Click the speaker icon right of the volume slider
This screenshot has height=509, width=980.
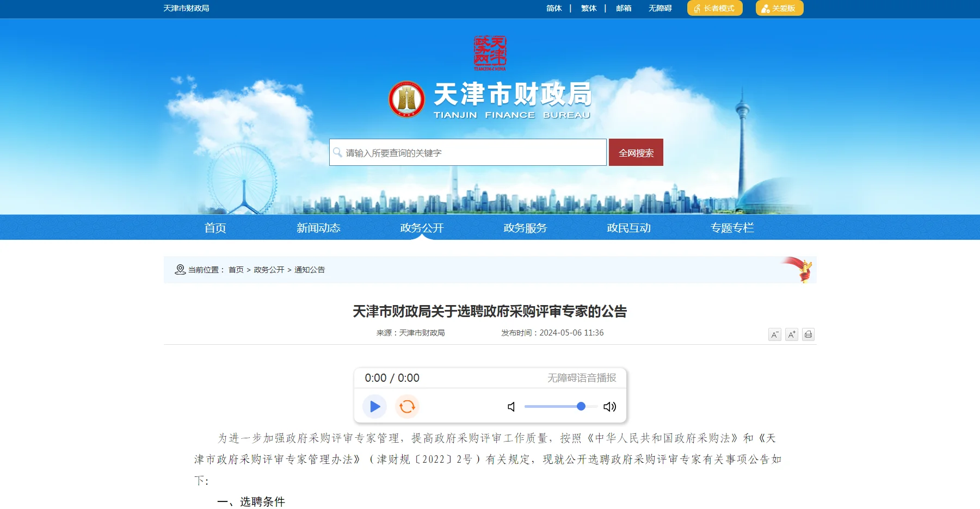pos(609,406)
